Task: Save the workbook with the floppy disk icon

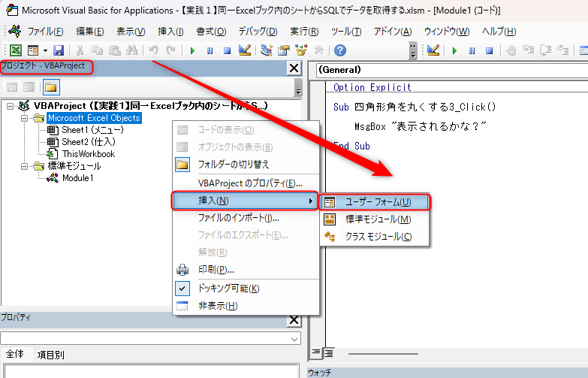Action: pyautogui.click(x=59, y=50)
